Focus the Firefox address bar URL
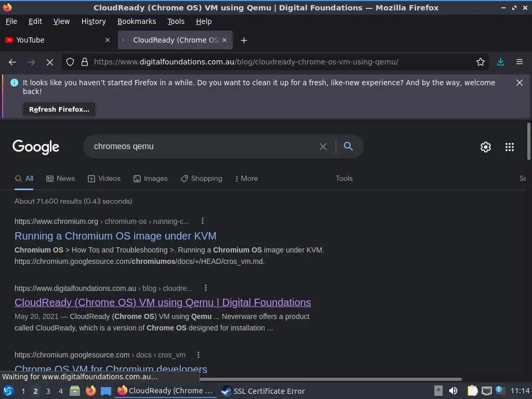532x399 pixels. (x=246, y=62)
